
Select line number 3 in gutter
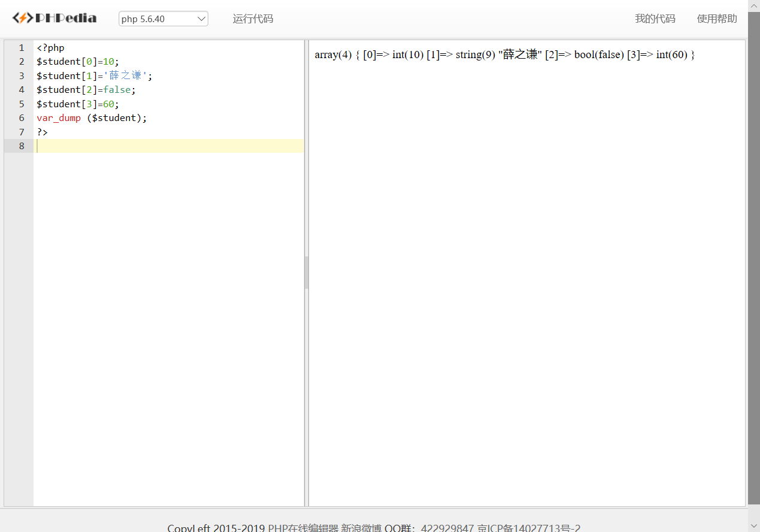click(x=22, y=75)
